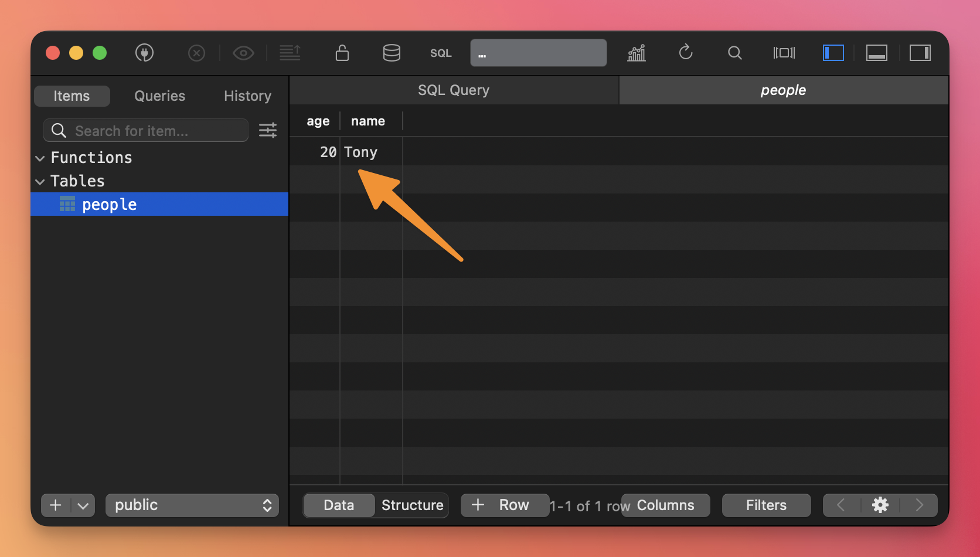Image resolution: width=980 pixels, height=557 pixels.
Task: Add a new Row
Action: click(x=501, y=505)
